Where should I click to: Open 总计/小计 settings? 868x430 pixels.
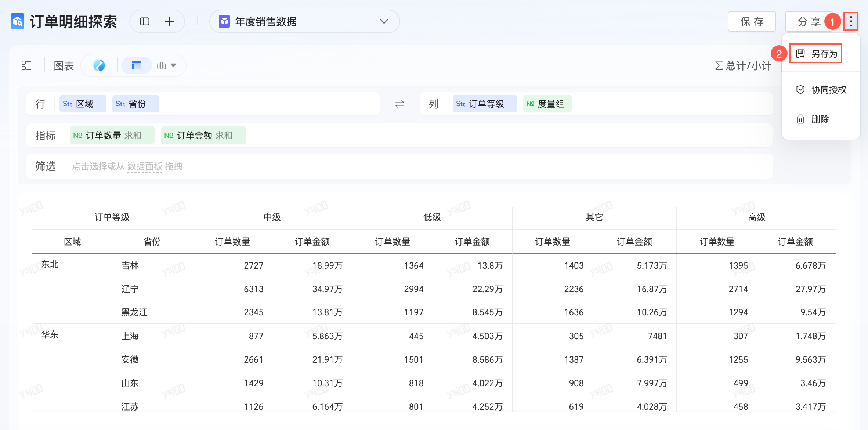click(x=743, y=66)
